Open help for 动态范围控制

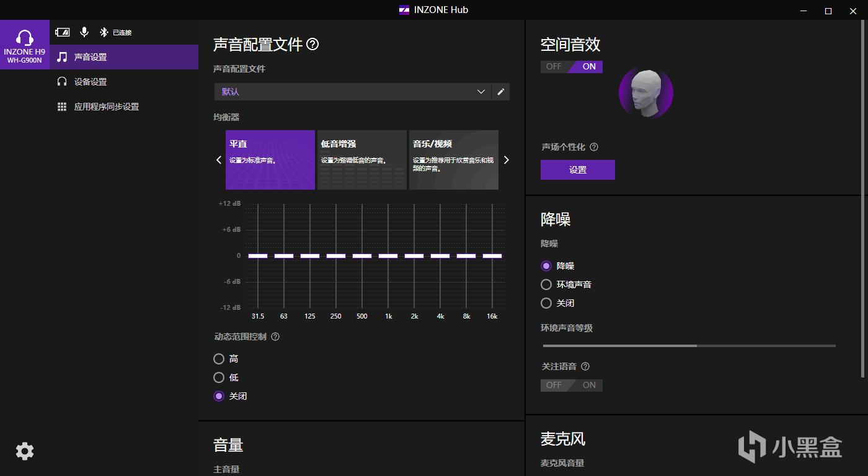[275, 337]
